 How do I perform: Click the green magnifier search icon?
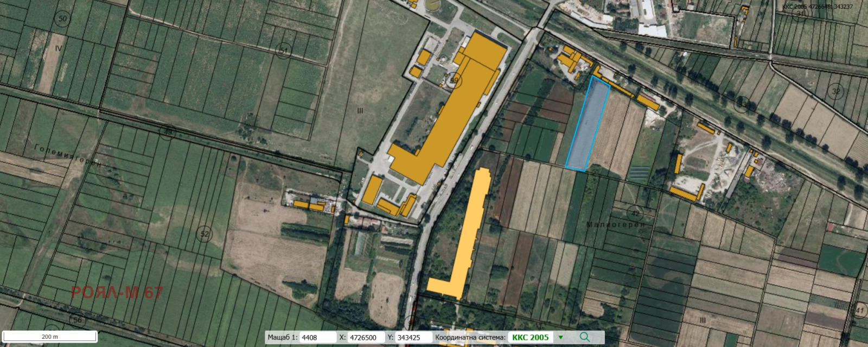click(x=584, y=337)
